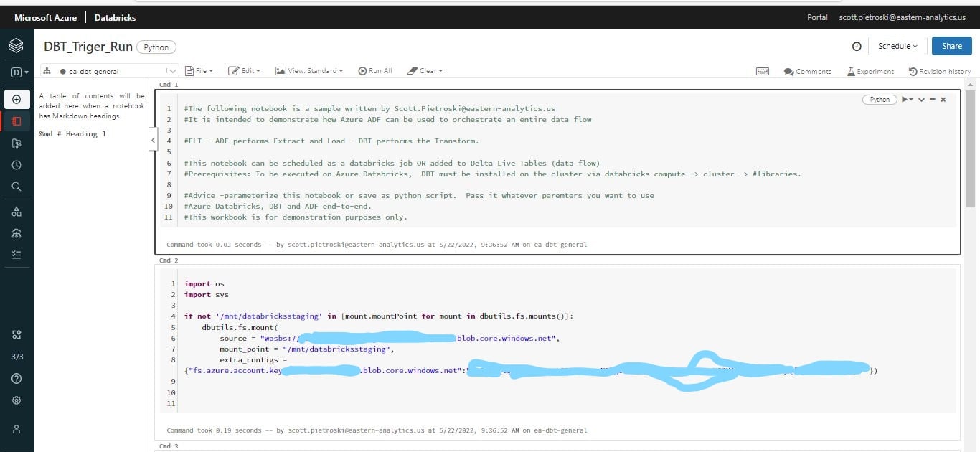Screen dimensions: 980x452
Task: Click the Cmd 1 "Command took 0.03 seconds" status
Action: (377, 245)
